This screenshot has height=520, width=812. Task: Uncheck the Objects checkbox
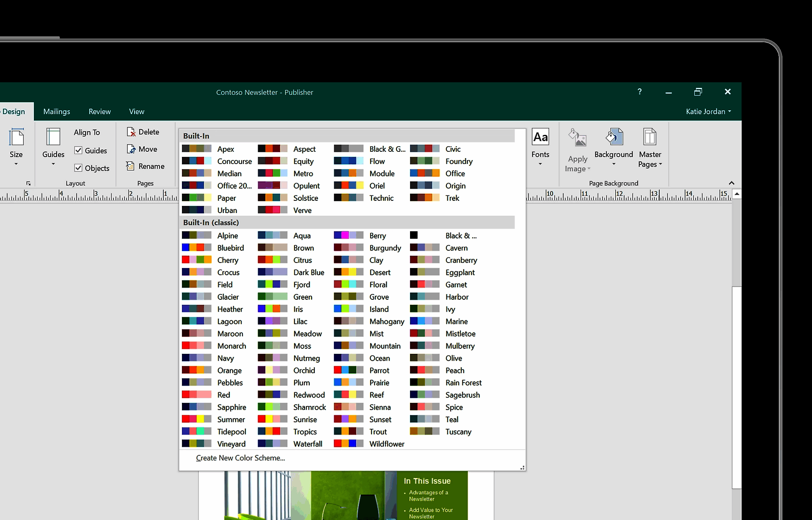79,167
